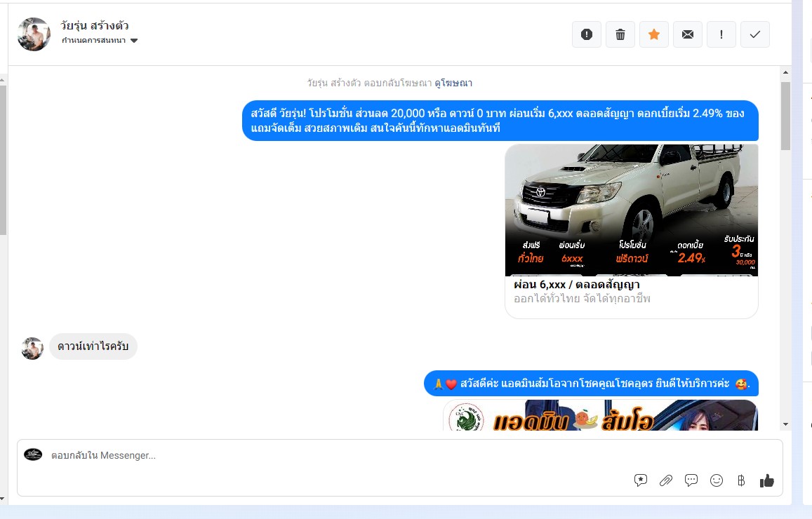Viewport: 812px width, 519px height.
Task: Click chat scrollbar down arrow
Action: click(785, 424)
